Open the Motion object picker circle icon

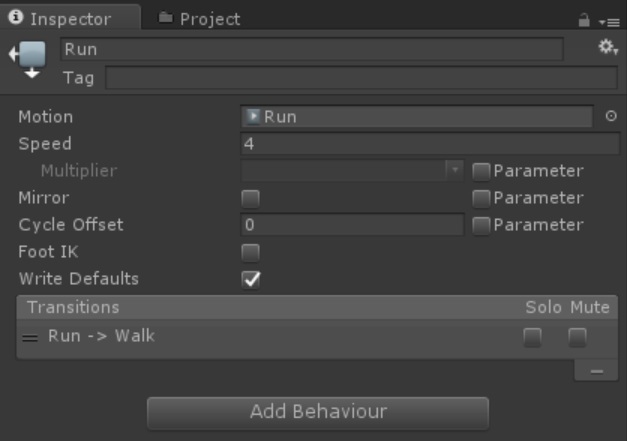tap(611, 116)
